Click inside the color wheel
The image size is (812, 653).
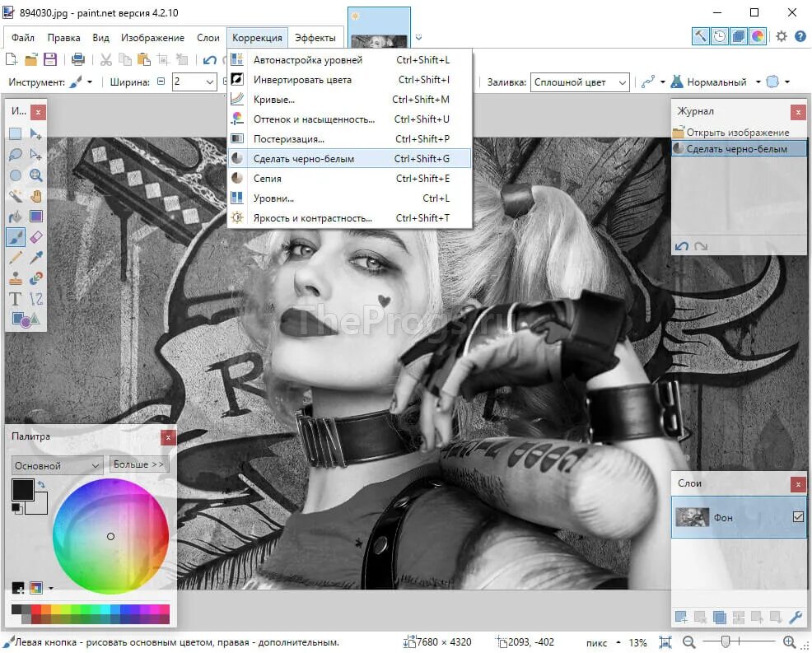click(111, 536)
